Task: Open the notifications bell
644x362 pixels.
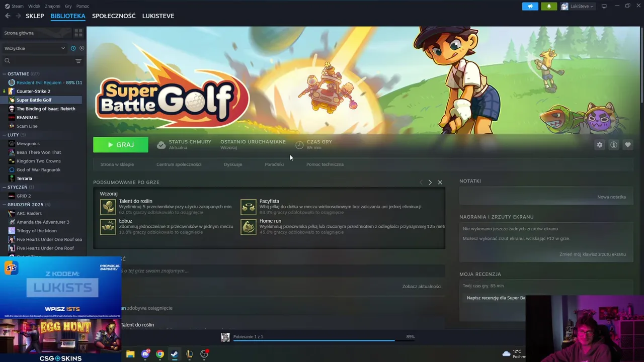Action: tap(549, 6)
